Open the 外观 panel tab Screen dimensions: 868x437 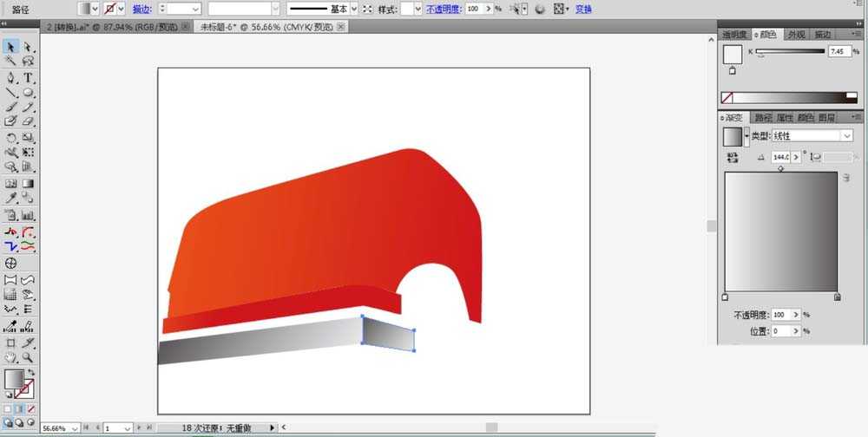[796, 35]
